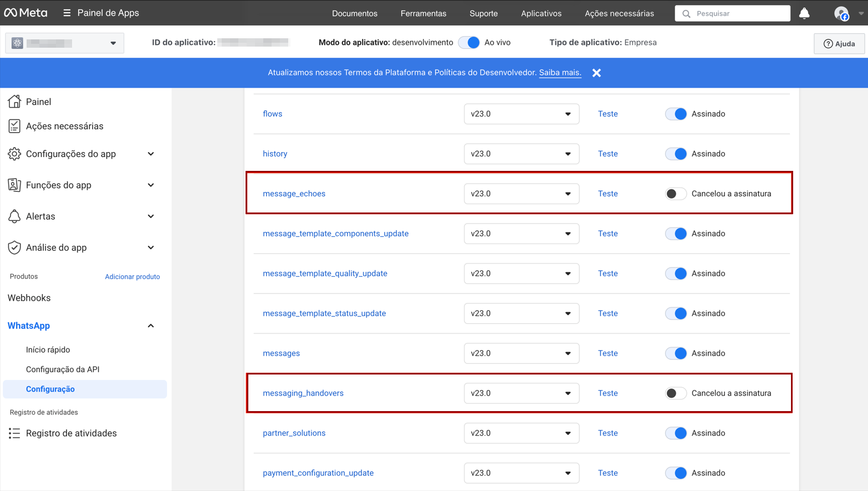Click the Saiba mais link
The height and width of the screenshot is (491, 868).
tap(560, 73)
